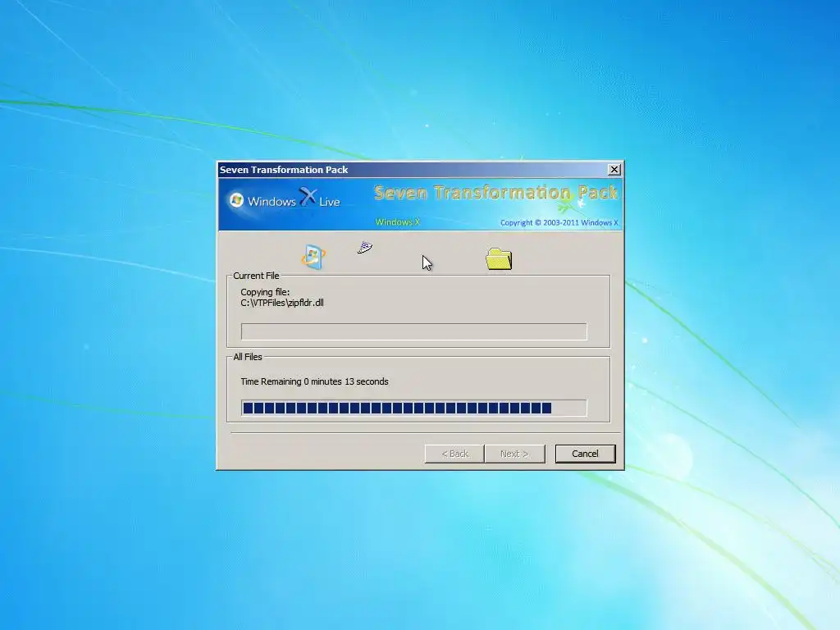
Task: Click the Current File progress bar
Action: [x=413, y=331]
